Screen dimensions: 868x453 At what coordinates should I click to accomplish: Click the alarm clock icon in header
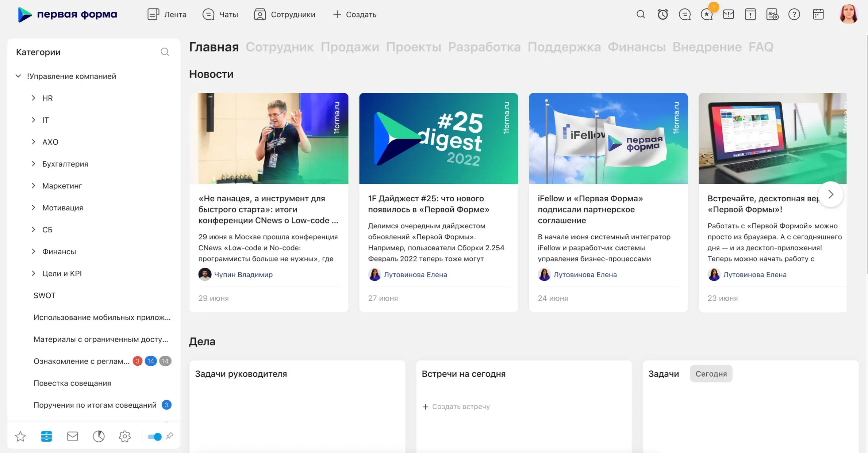662,15
